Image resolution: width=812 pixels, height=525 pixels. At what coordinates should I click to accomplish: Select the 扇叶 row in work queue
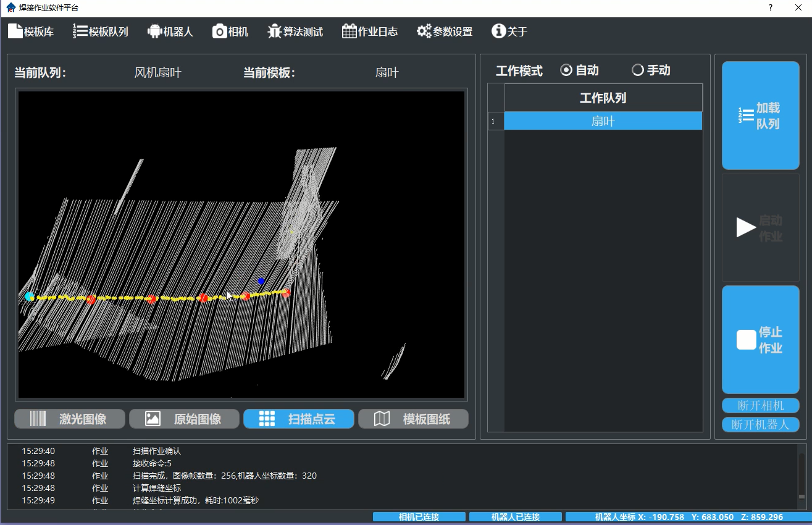coord(603,121)
